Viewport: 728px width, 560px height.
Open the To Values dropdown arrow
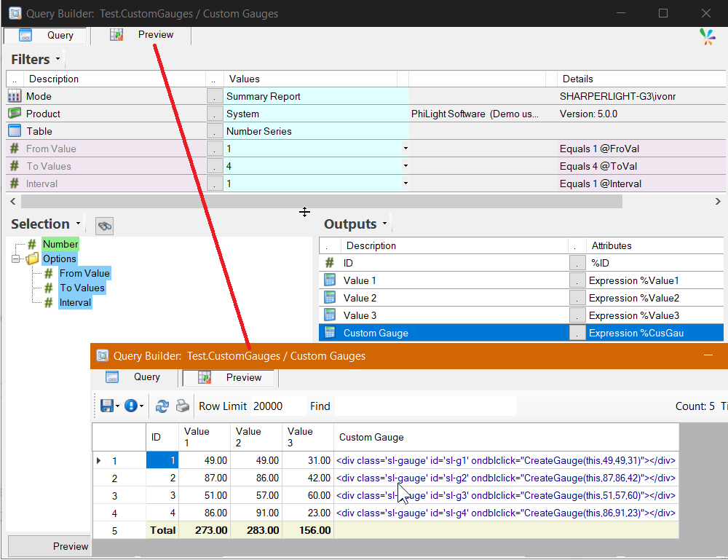405,166
